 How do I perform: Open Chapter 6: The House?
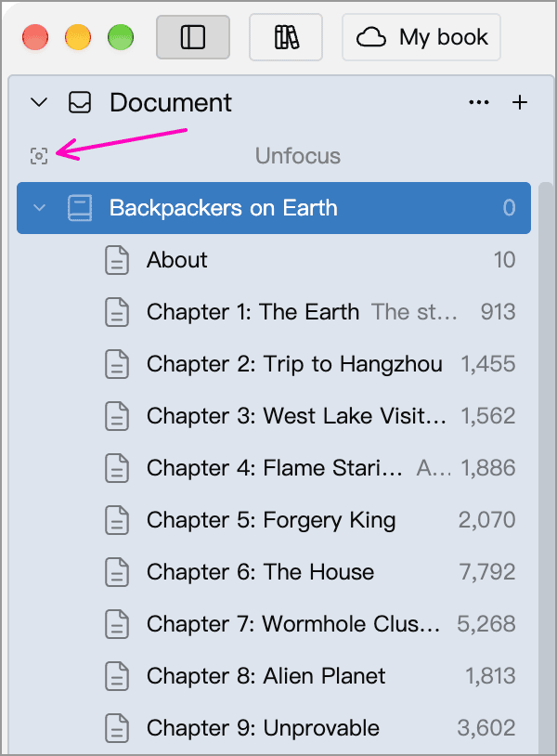[x=274, y=572]
